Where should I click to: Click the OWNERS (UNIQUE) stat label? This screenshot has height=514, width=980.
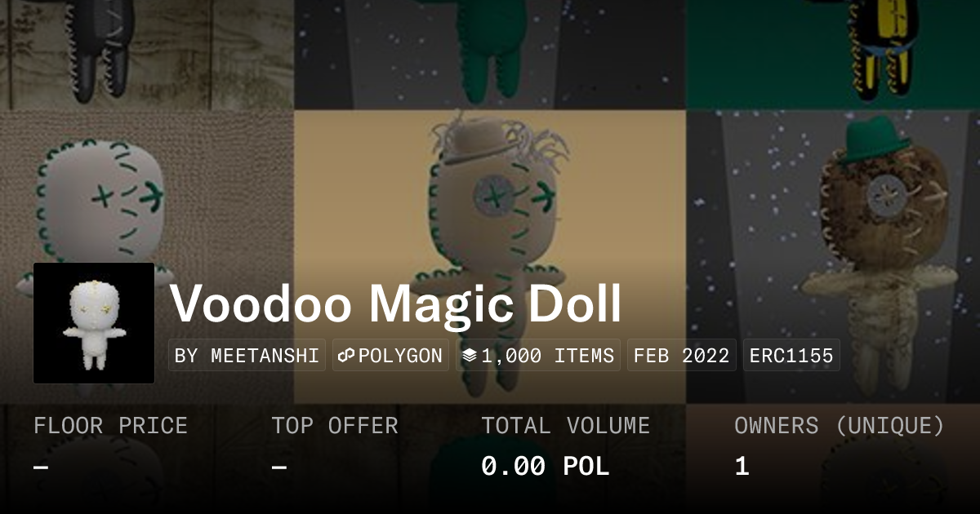click(x=840, y=426)
